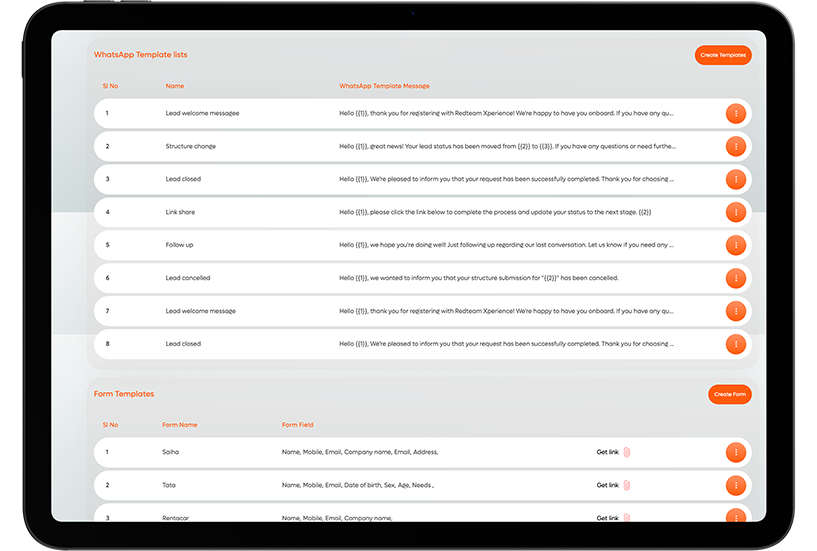
Task: Click the Link share message text
Action: tap(495, 212)
